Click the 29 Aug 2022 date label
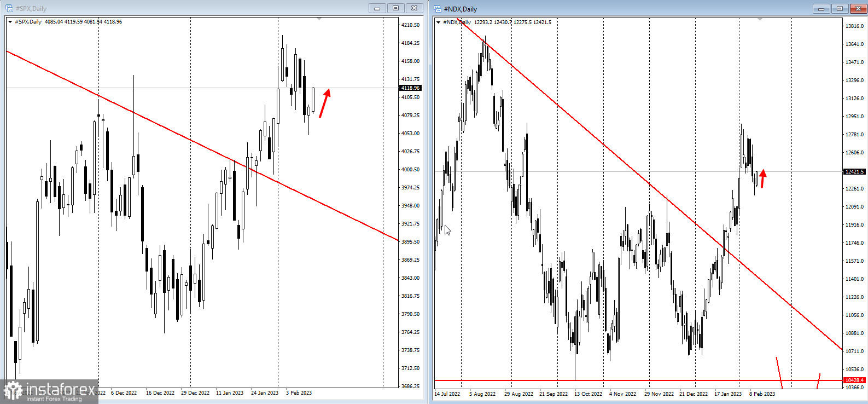This screenshot has width=868, height=404. pyautogui.click(x=519, y=394)
